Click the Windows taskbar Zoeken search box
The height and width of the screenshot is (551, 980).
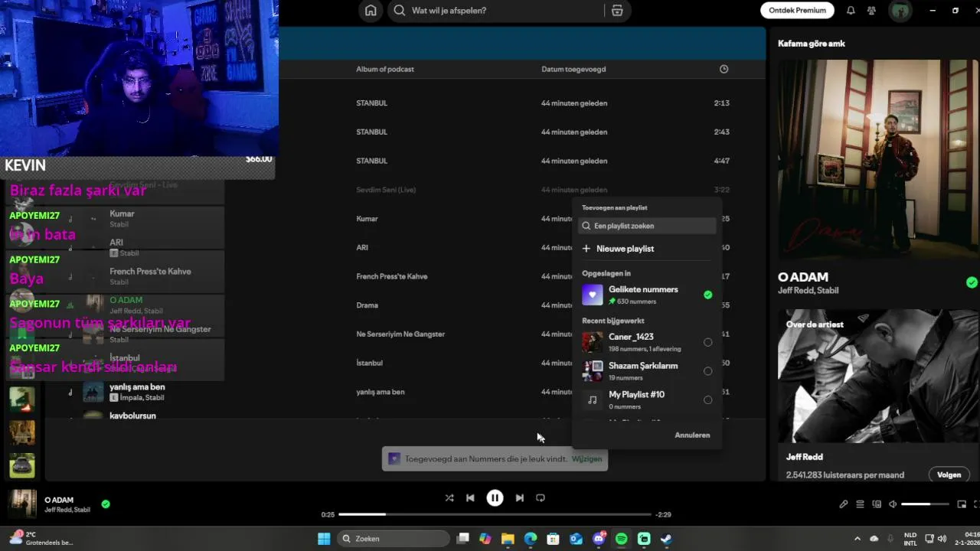tap(394, 539)
